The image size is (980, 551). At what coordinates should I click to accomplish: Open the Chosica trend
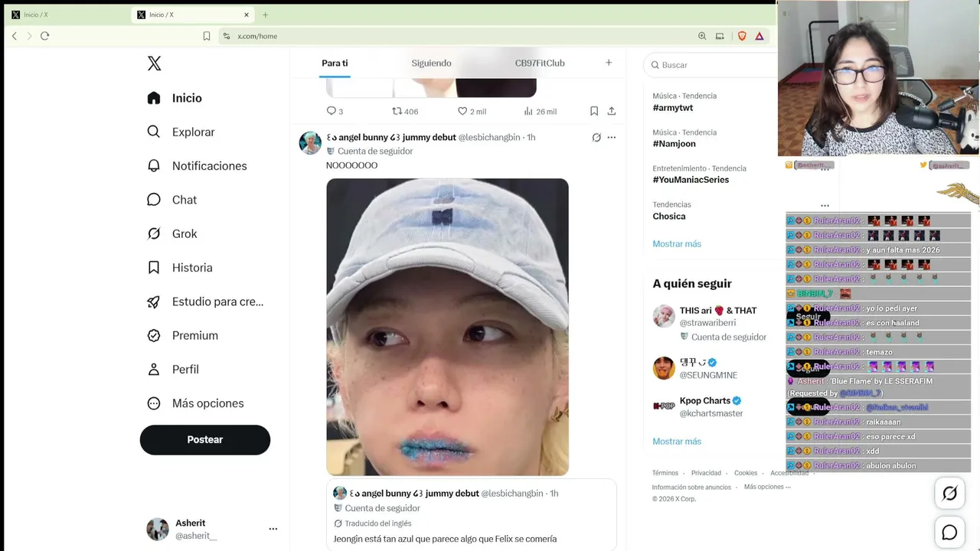click(669, 217)
